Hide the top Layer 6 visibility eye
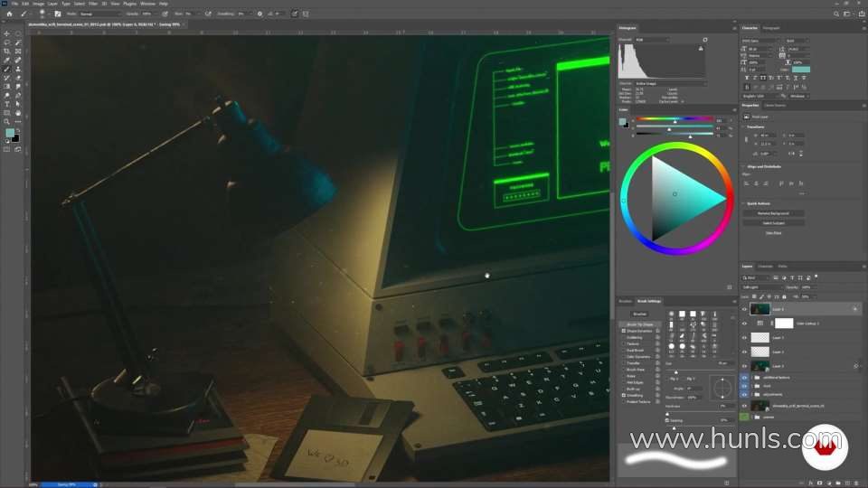The image size is (868, 488). (x=744, y=309)
